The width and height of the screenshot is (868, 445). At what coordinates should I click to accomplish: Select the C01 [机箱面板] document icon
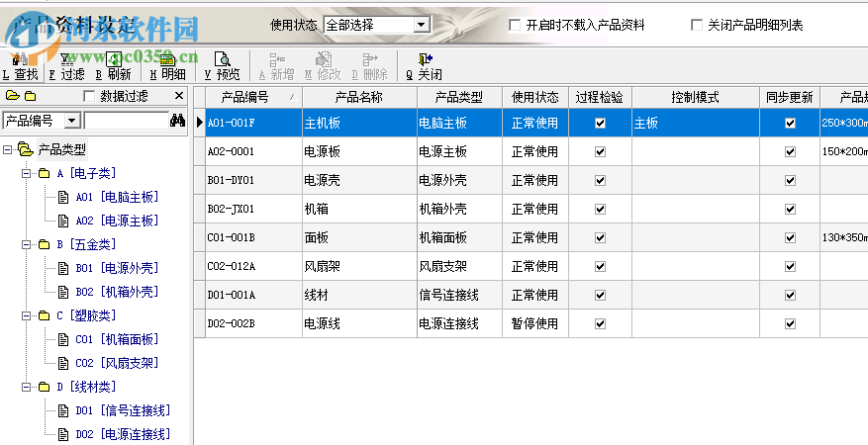pyautogui.click(x=63, y=339)
